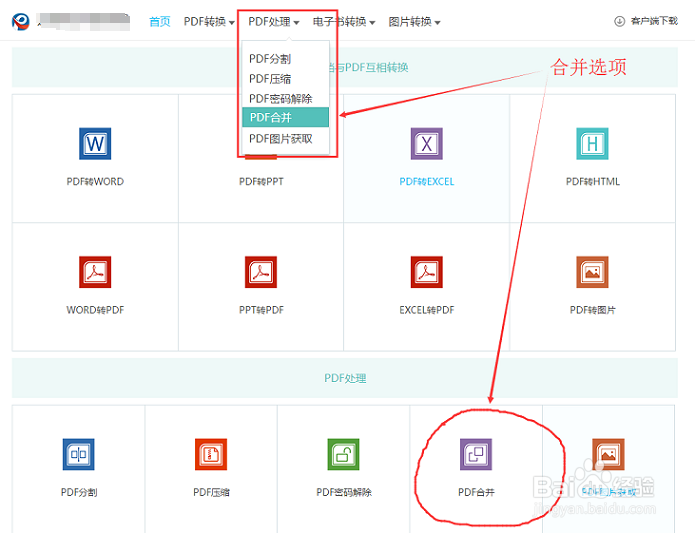Click the PDF密码解除 label in bottom row
This screenshot has height=533, width=695.
[344, 492]
